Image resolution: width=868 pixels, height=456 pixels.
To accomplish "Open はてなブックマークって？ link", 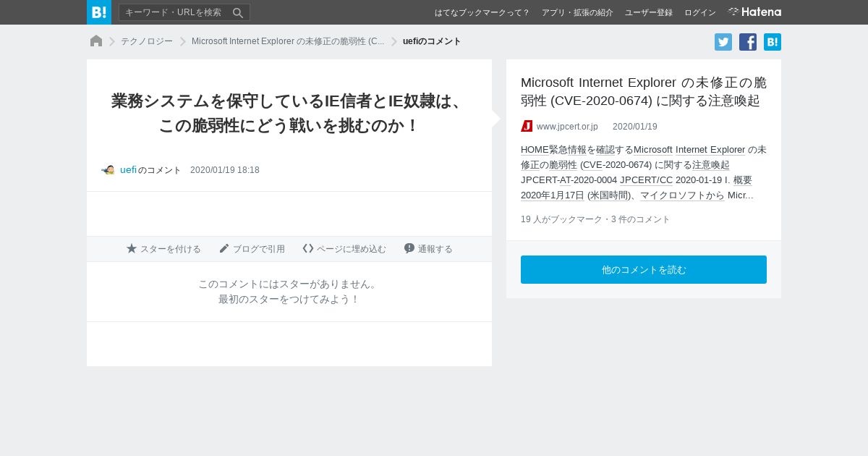I will tap(482, 12).
